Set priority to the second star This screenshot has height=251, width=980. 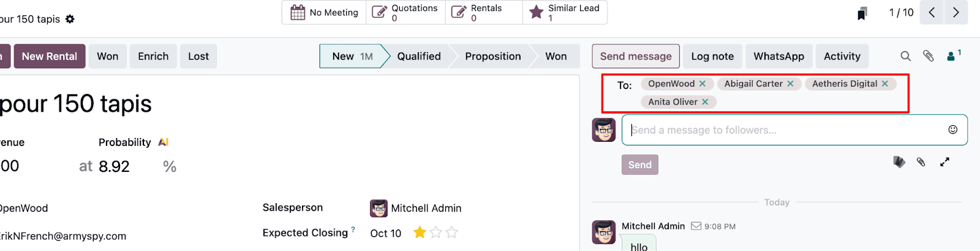[435, 233]
